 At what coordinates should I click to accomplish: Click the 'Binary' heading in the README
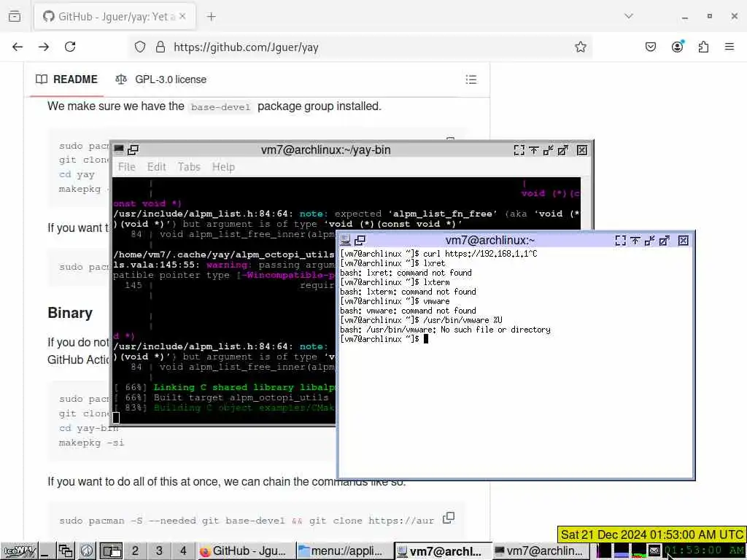click(x=70, y=313)
